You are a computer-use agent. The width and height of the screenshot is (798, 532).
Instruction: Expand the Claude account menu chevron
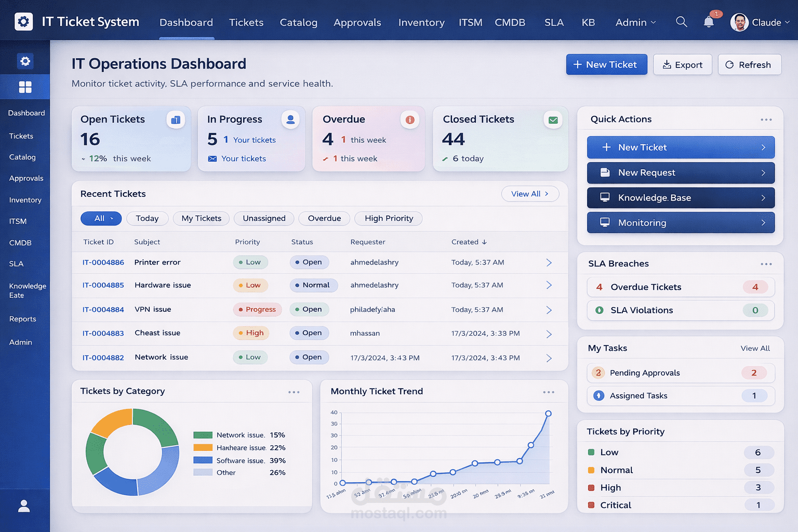787,22
